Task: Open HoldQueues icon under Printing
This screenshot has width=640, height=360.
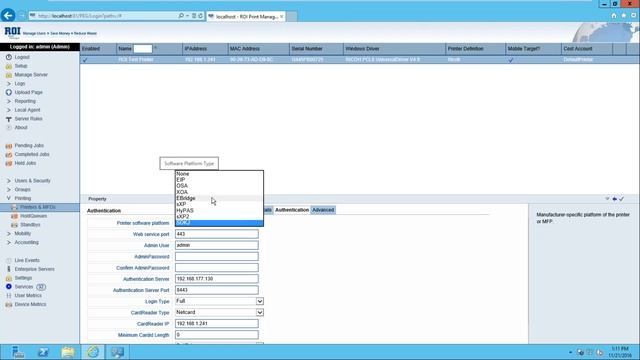Action: [14, 216]
